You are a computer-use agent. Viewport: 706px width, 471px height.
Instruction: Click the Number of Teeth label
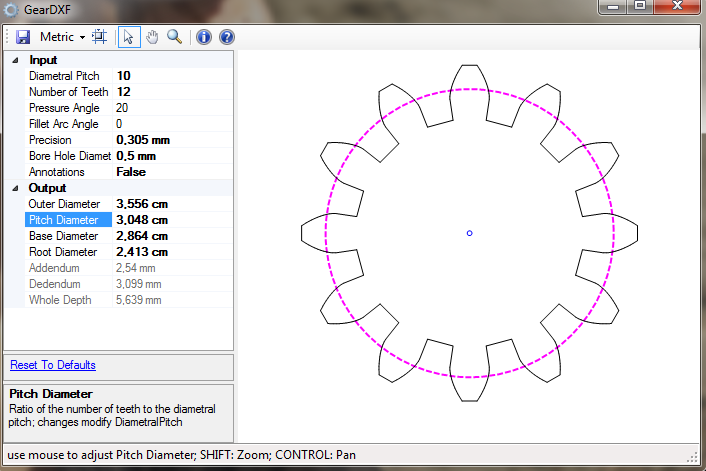pyautogui.click(x=68, y=92)
